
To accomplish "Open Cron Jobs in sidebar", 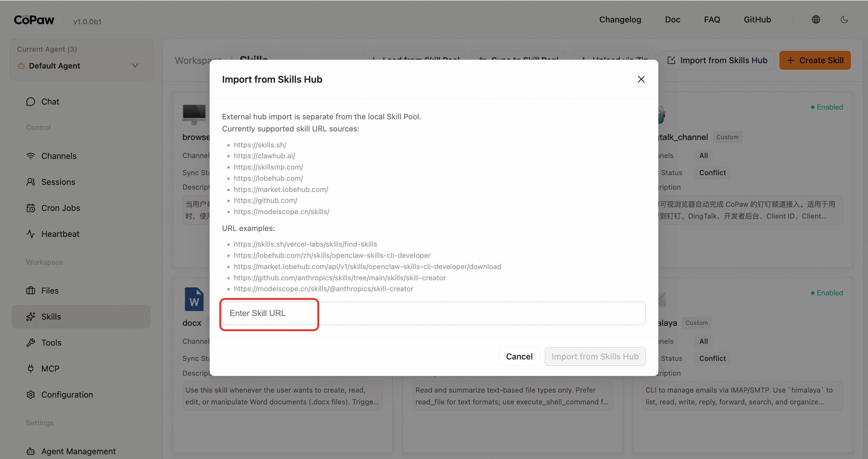I will 60,208.
